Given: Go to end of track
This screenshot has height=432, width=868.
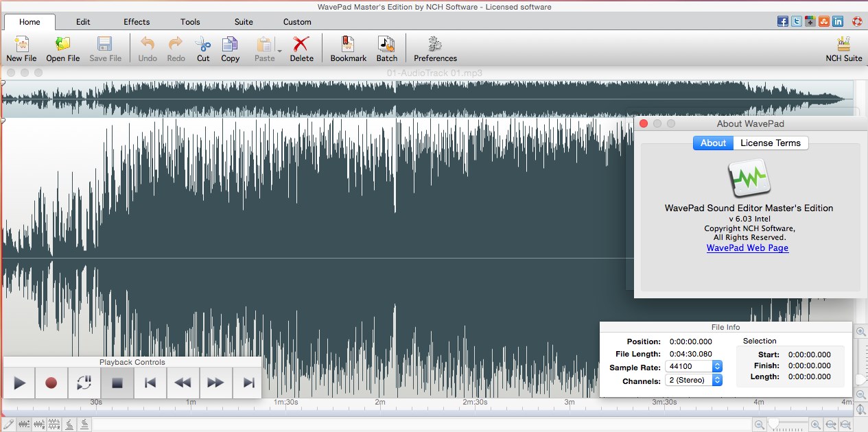Looking at the screenshot, I should pyautogui.click(x=248, y=383).
